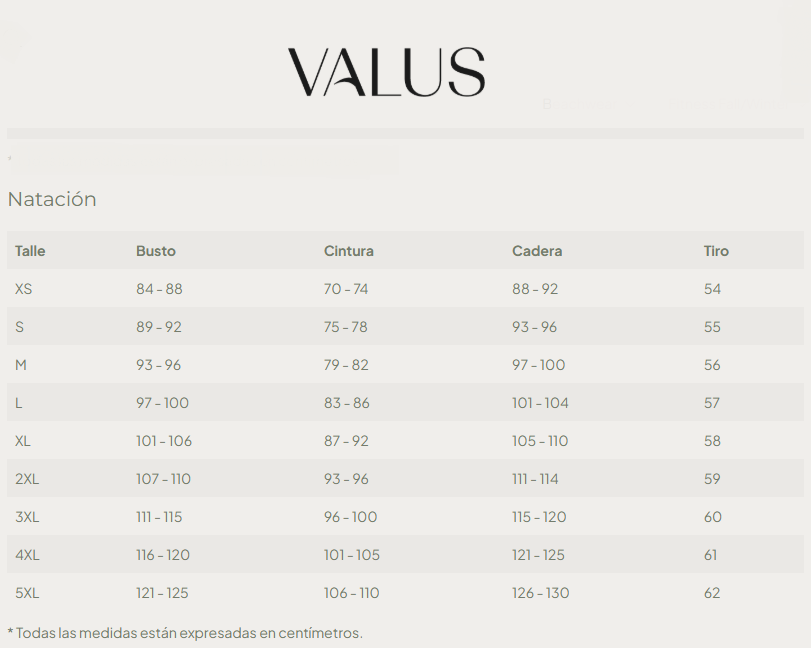Screen dimensions: 811x651
Task: Select the 2XL size row label
Action: tap(27, 479)
